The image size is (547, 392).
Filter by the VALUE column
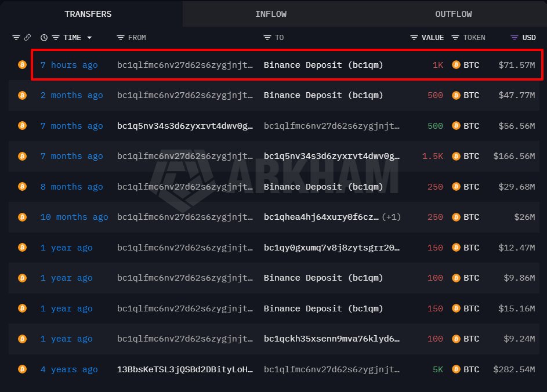pyautogui.click(x=433, y=37)
